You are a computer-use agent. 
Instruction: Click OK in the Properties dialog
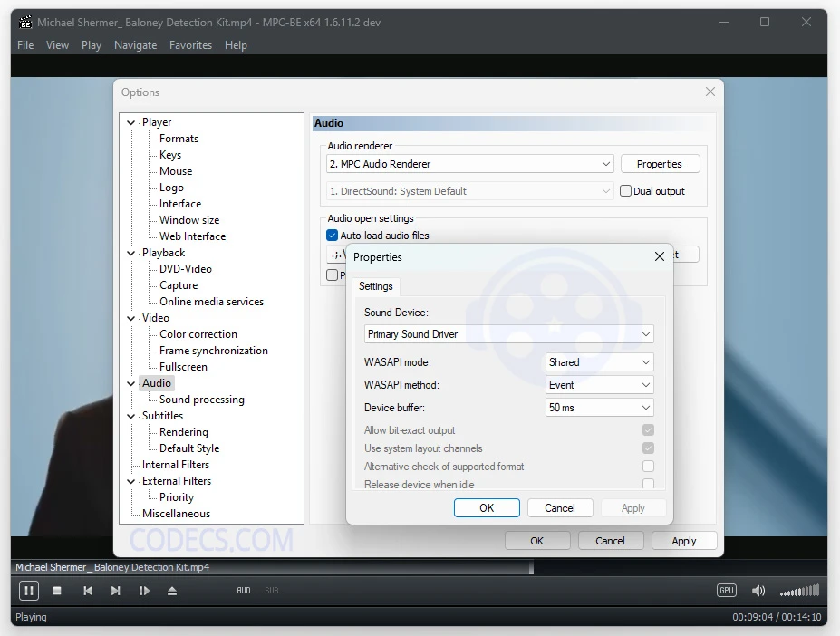(x=487, y=508)
